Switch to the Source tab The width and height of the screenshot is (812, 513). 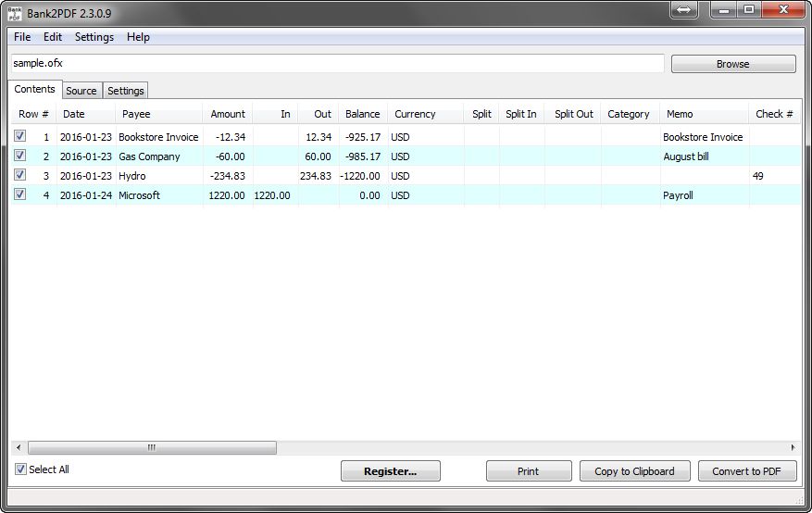pos(81,91)
